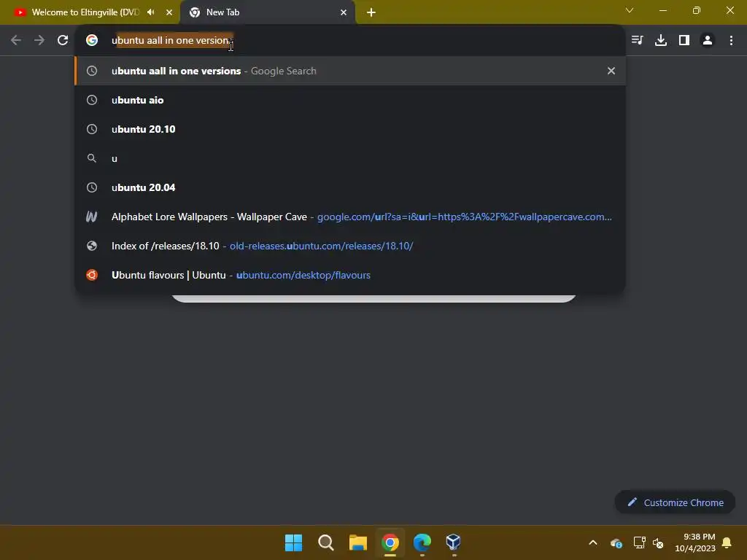747x560 pixels.
Task: Click the muted volume tray icon
Action: 658,542
